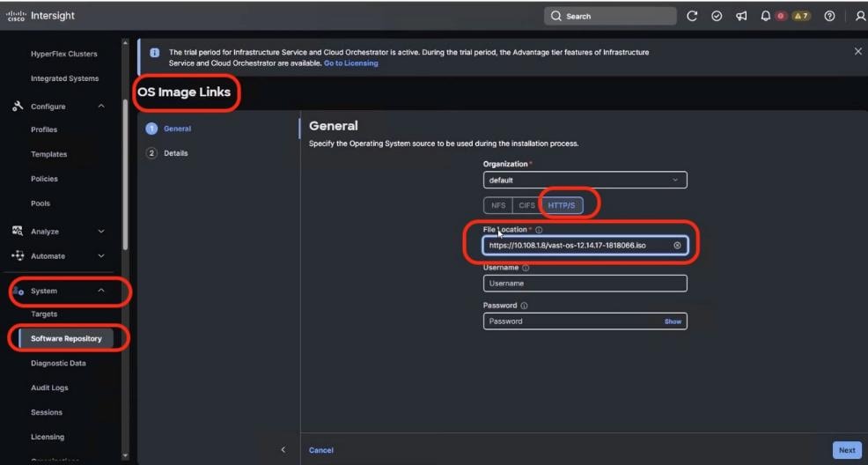Click the Next button
Screen dimensions: 868x465
point(847,450)
